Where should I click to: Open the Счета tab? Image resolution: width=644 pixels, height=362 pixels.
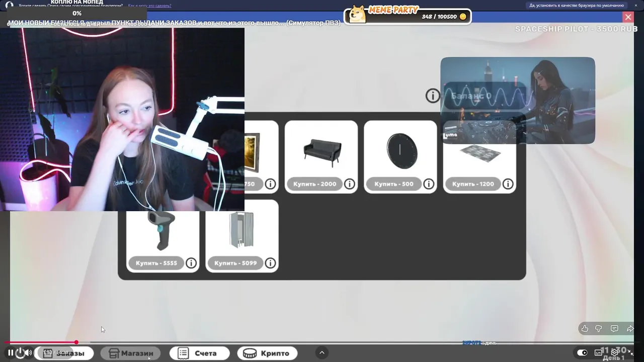(x=200, y=353)
